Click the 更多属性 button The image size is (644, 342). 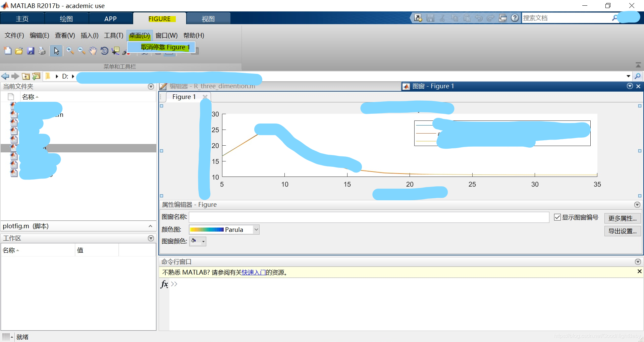(x=623, y=218)
